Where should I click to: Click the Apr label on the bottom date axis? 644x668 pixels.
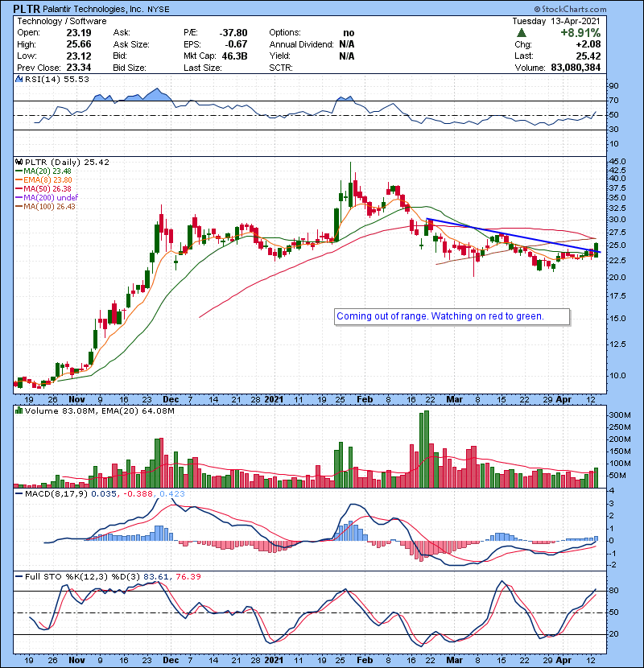coord(563,660)
